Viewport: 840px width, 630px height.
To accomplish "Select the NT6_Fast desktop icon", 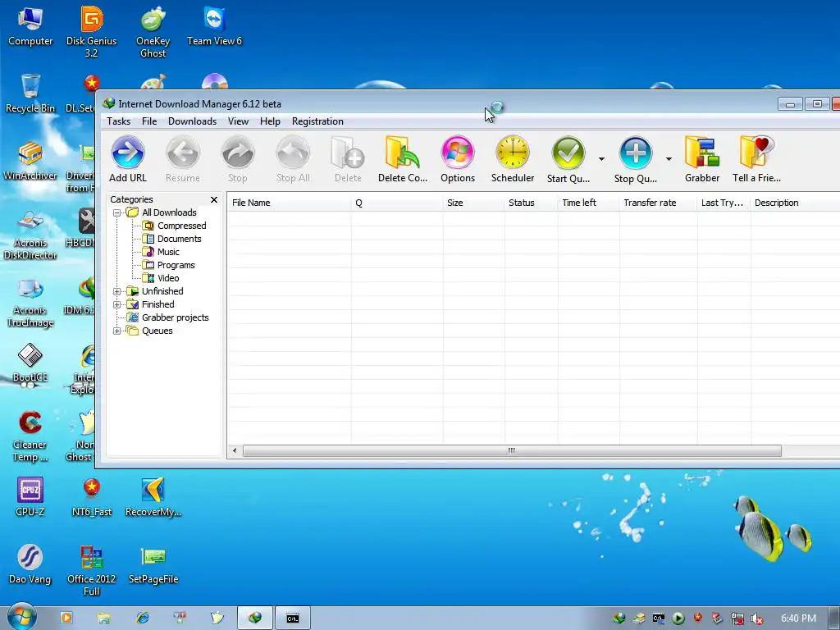I will tap(92, 497).
